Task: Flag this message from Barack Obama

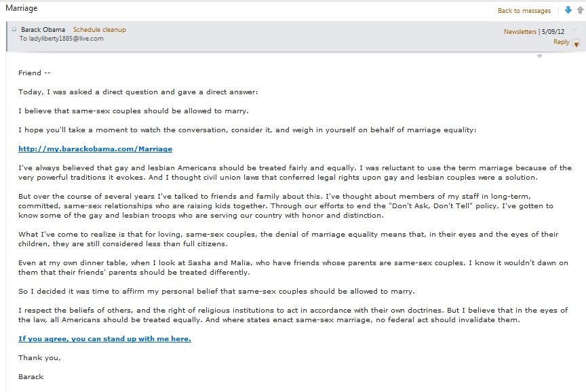Action: tap(576, 31)
